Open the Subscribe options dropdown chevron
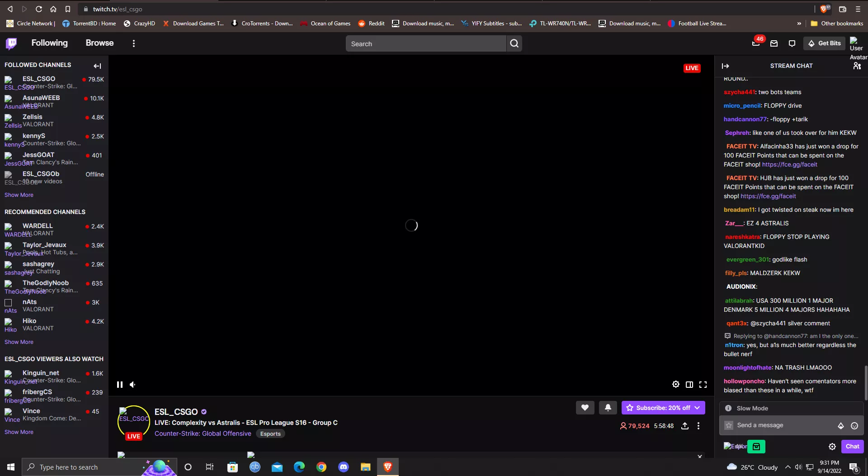The height and width of the screenshot is (476, 868). (x=697, y=407)
